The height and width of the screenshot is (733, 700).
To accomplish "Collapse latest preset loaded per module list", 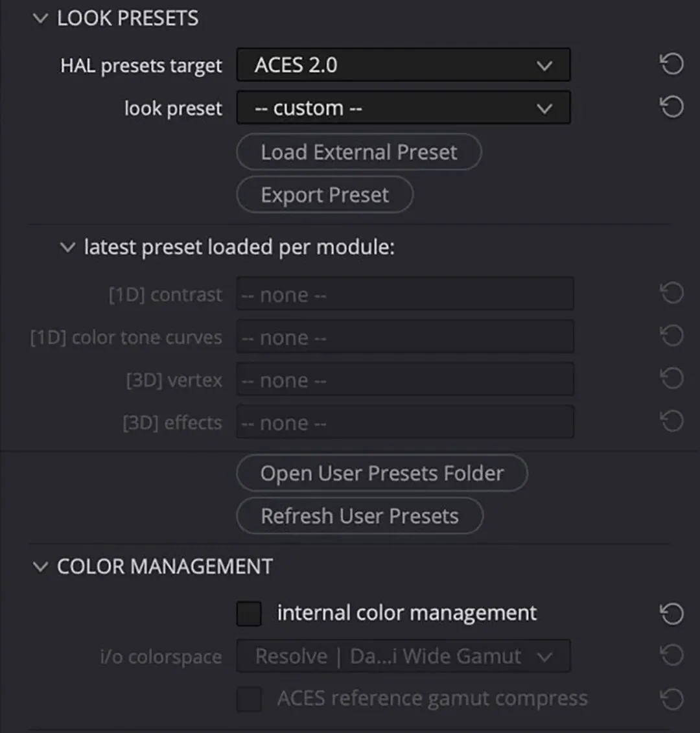I will [67, 248].
